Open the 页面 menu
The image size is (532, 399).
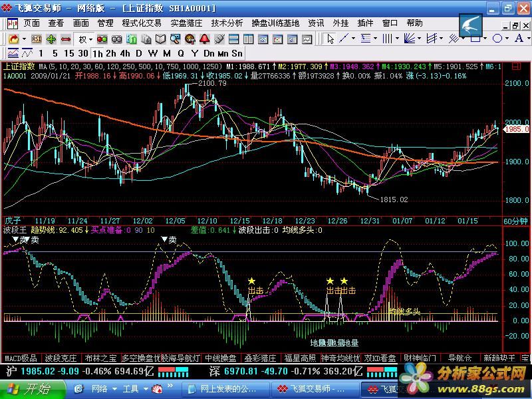pyautogui.click(x=32, y=23)
